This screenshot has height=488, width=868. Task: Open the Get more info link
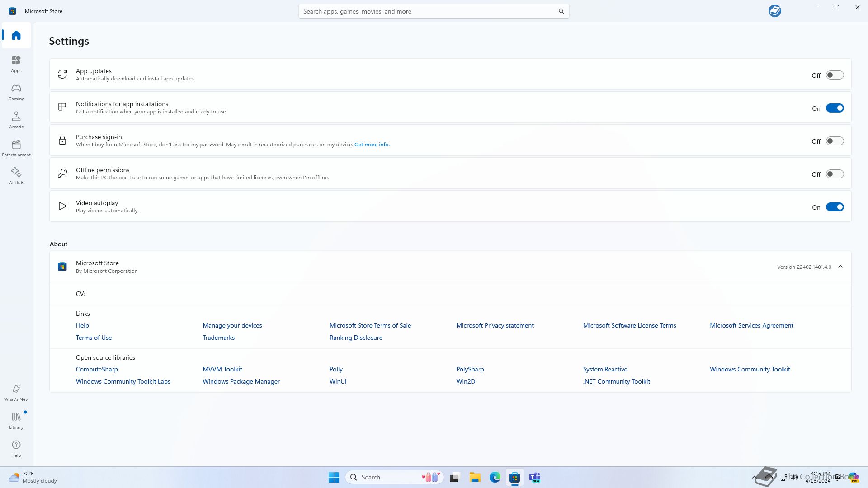coord(372,145)
